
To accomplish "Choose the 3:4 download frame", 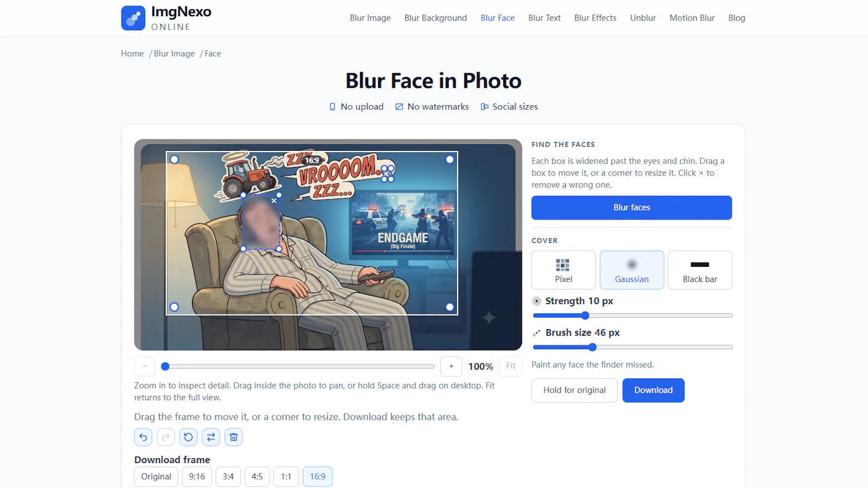I will point(228,477).
